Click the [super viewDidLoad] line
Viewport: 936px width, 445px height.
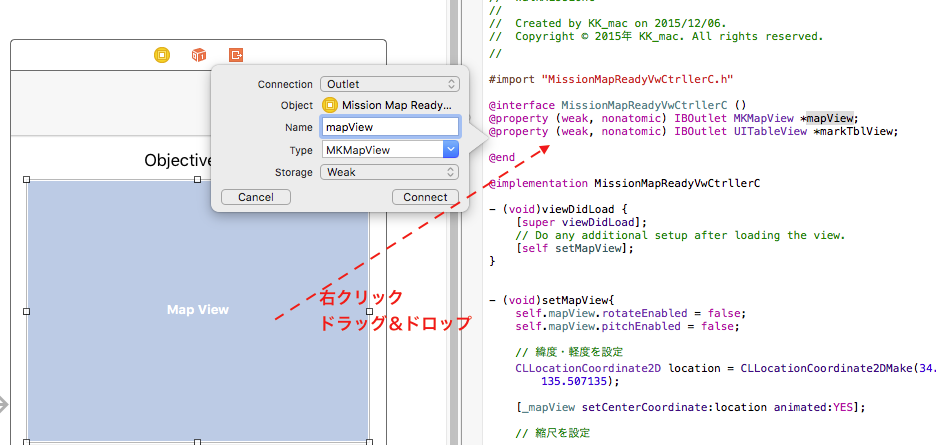tap(581, 222)
